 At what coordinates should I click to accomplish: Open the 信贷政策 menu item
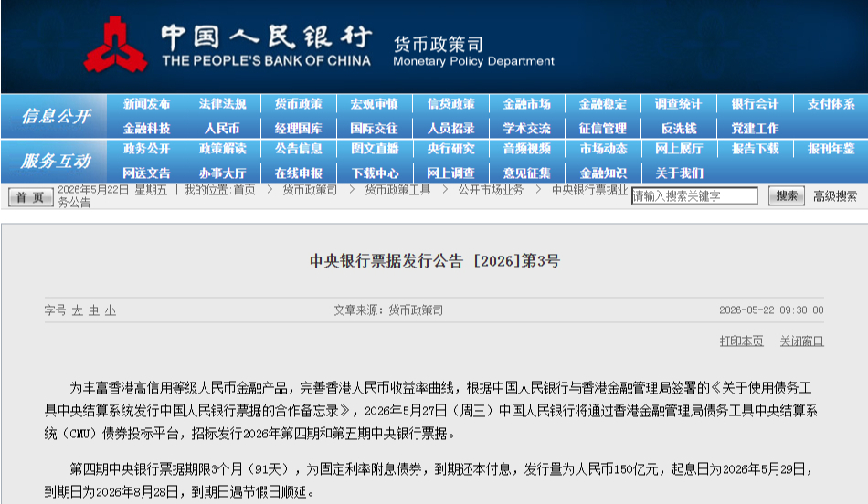(450, 104)
